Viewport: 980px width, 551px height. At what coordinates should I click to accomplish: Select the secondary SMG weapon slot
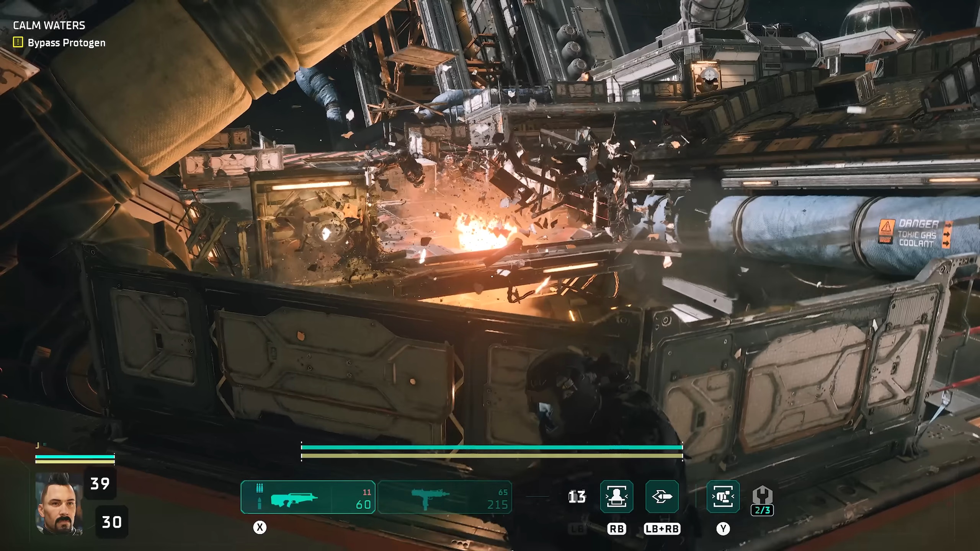pos(445,497)
